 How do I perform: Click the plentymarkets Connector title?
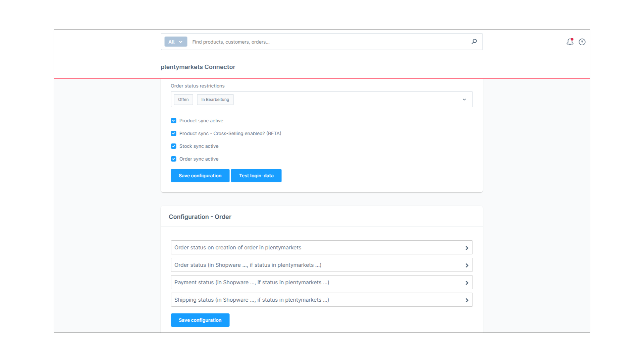198,67
